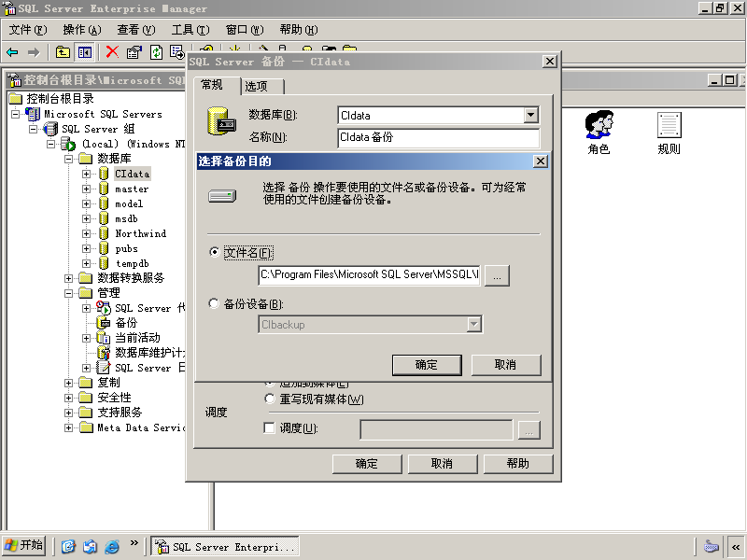Collapse the 管理 tree folder
747x560 pixels.
(x=68, y=293)
